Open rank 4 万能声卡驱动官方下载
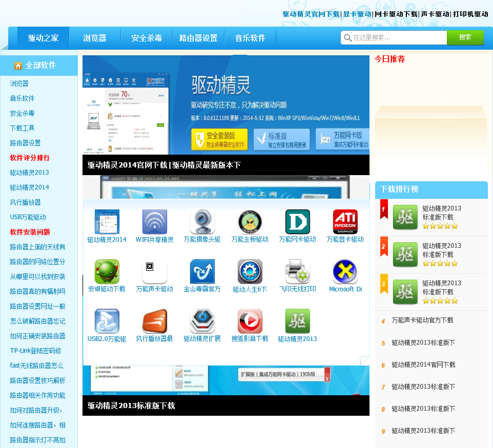This screenshot has width=493, height=448. 423,321
